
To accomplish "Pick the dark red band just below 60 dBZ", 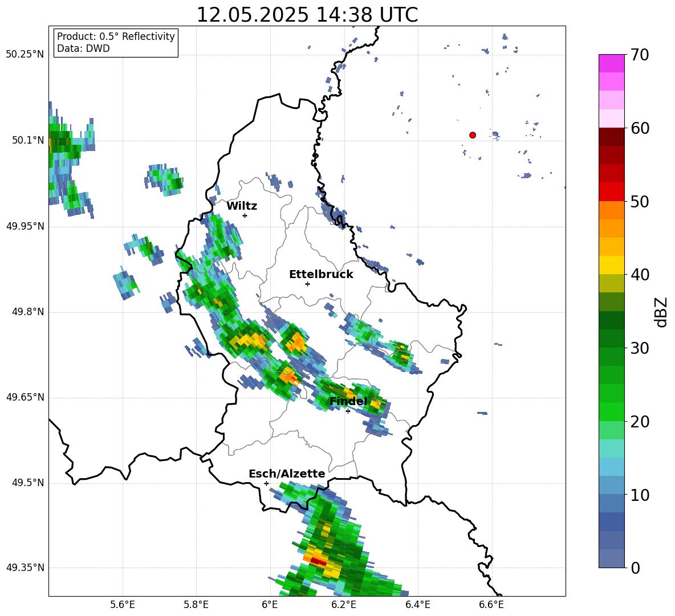I will (611, 137).
